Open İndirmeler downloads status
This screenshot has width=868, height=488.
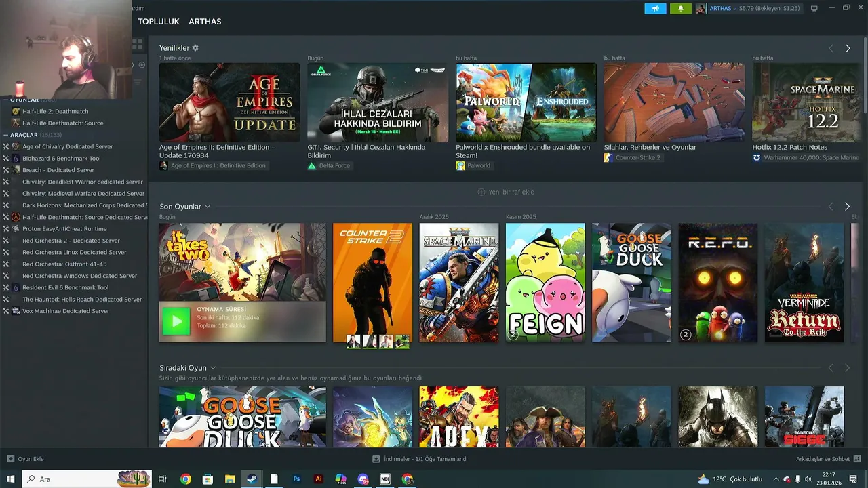pyautogui.click(x=420, y=459)
